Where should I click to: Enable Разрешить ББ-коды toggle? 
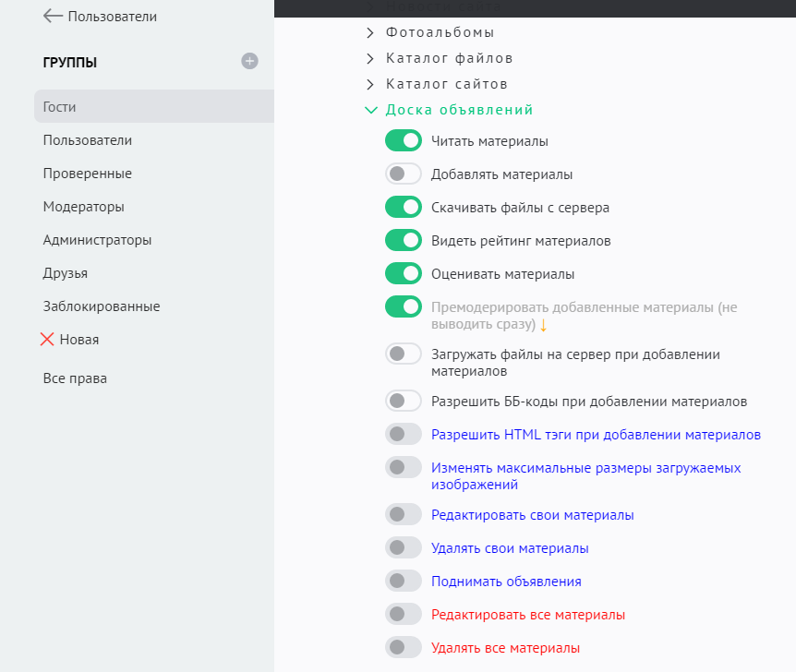[403, 401]
